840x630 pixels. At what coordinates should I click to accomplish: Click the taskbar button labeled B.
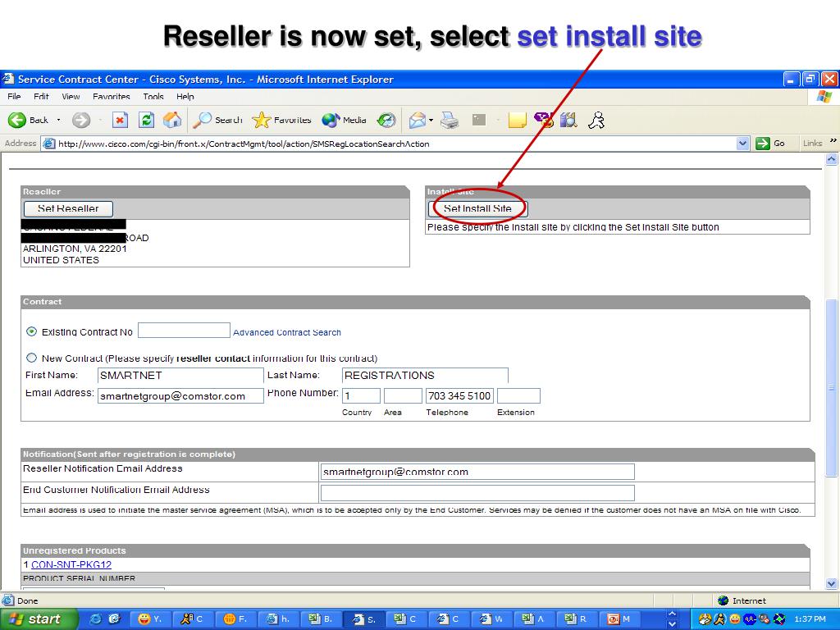pos(321,619)
